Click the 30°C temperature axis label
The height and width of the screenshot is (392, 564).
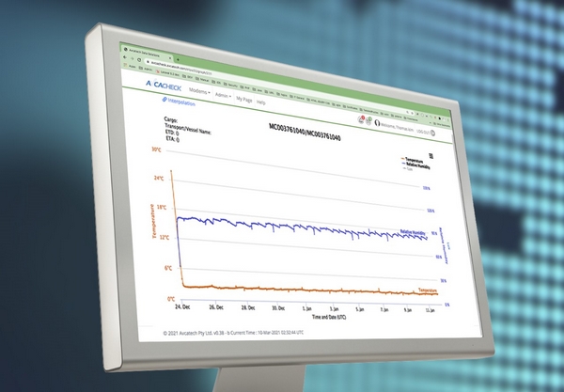(x=156, y=149)
